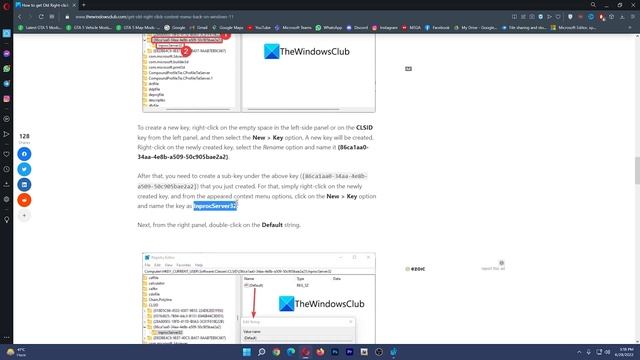Open the WhatsApp bookmark

(x=329, y=28)
